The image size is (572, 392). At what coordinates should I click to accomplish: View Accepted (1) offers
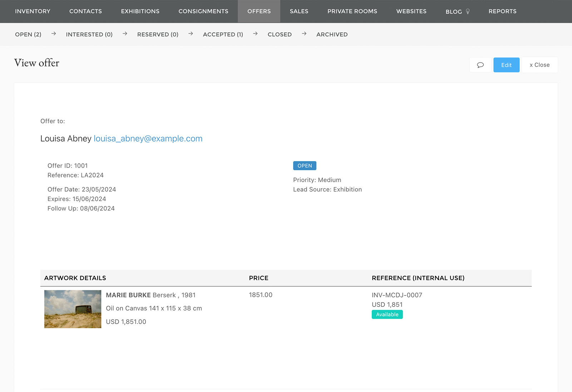[x=223, y=34]
